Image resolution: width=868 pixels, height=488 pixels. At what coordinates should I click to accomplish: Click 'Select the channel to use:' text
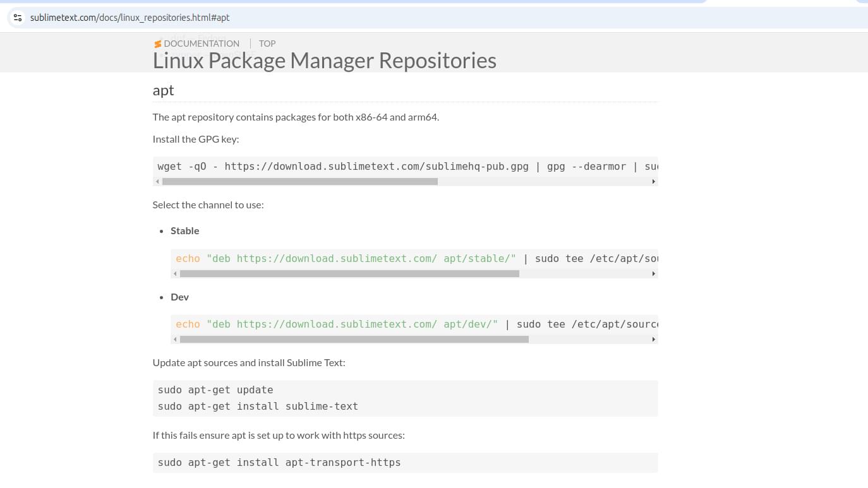pyautogui.click(x=208, y=205)
